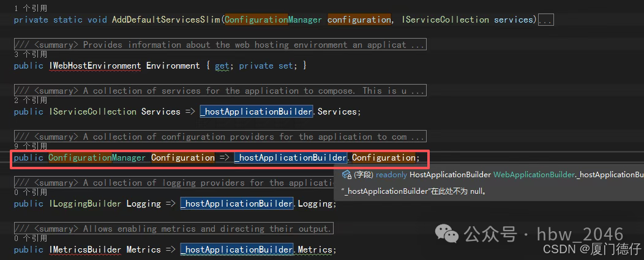Click _hostApplicationBuilder on the Logging line
The image size is (644, 260).
236,204
